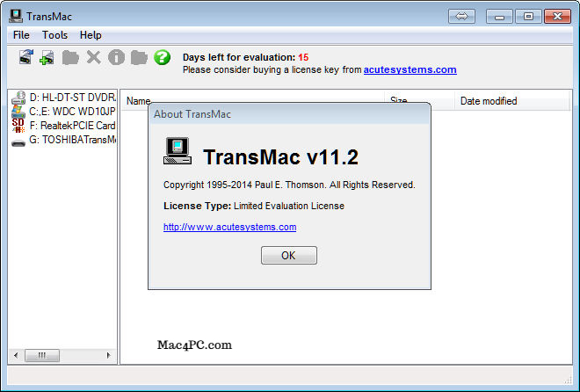Click the open disk image toolbar icon
The height and width of the screenshot is (392, 580).
coord(25,57)
